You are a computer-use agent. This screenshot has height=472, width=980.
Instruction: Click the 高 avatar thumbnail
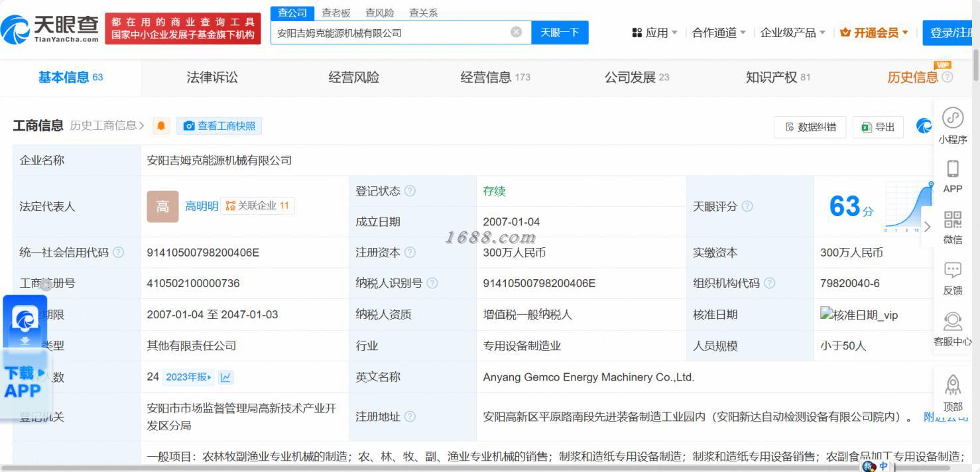pos(162,206)
